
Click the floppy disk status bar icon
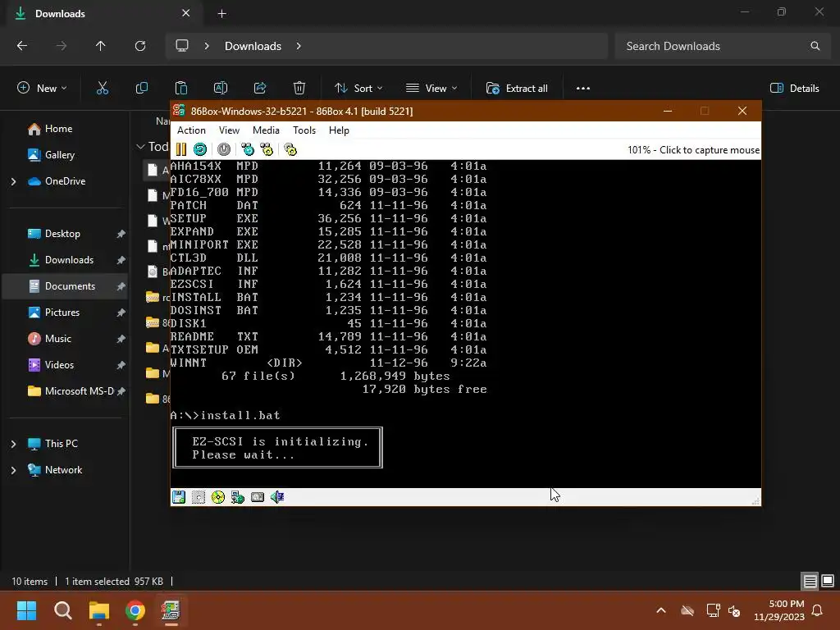point(179,497)
